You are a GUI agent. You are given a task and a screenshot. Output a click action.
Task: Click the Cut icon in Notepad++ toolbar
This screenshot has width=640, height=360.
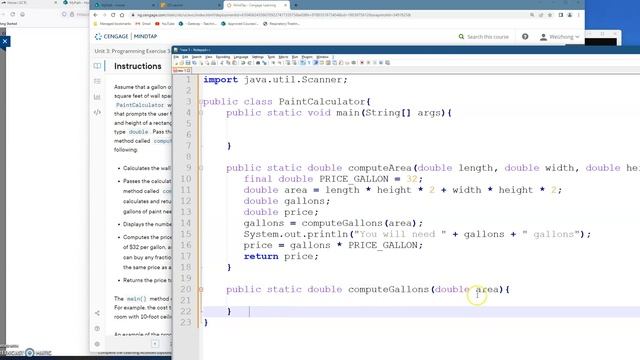click(x=221, y=62)
